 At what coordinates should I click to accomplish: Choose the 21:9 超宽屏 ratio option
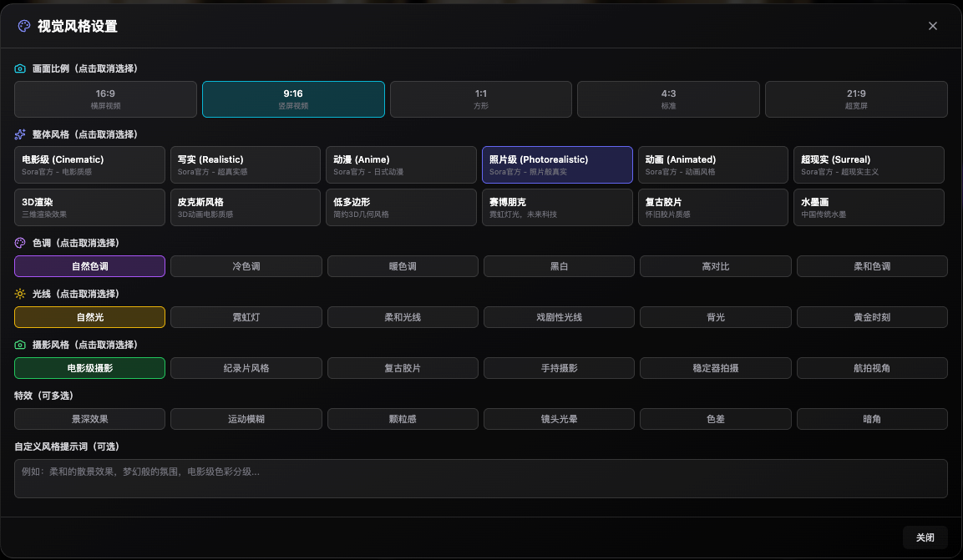coord(856,99)
